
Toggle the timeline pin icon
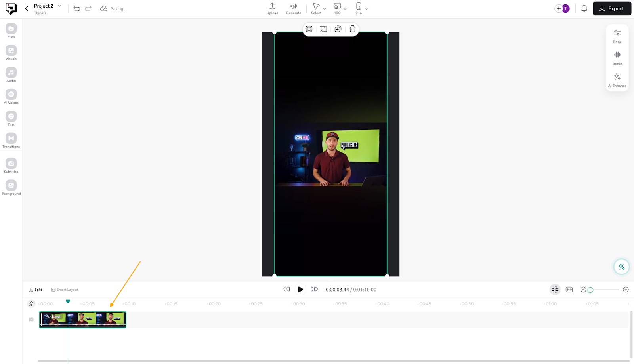[x=31, y=304]
